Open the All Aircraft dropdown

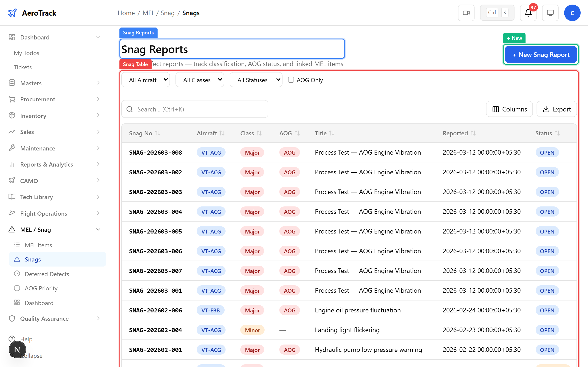click(145, 80)
